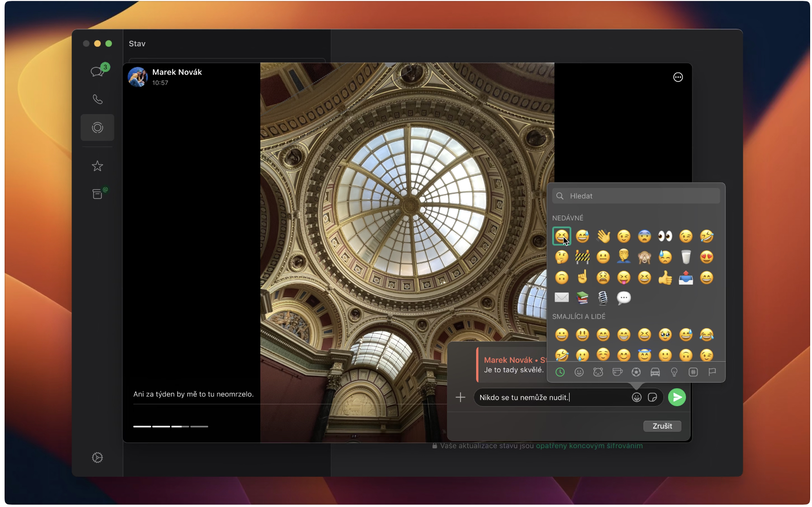Open the Calls panel in the sidebar
Viewport: 812px width, 507px height.
point(97,99)
